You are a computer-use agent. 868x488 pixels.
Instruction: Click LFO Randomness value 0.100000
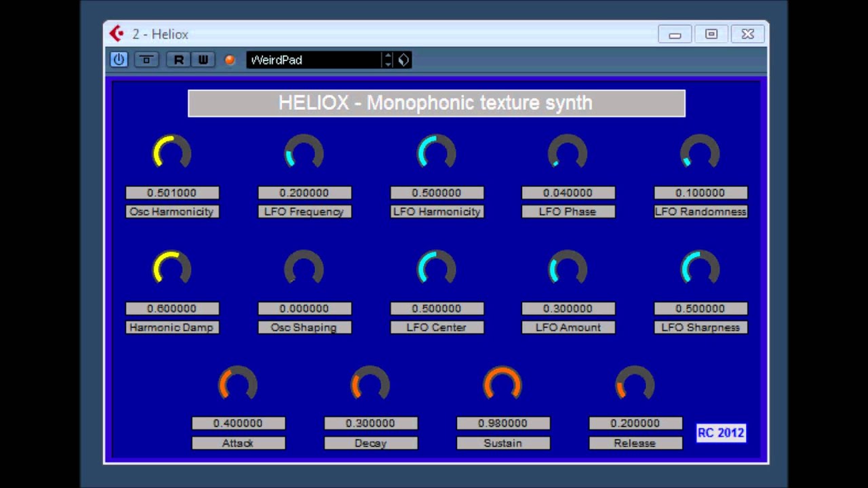(701, 192)
